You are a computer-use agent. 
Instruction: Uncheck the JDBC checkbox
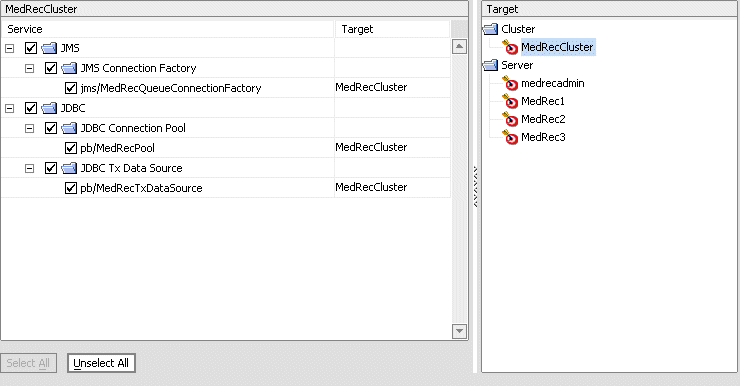pos(31,108)
